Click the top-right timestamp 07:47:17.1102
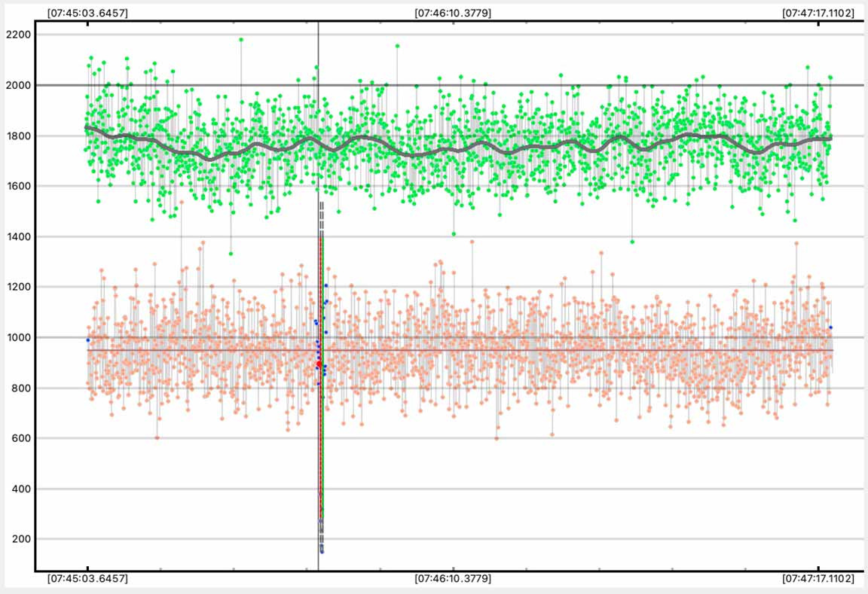 pyautogui.click(x=818, y=13)
